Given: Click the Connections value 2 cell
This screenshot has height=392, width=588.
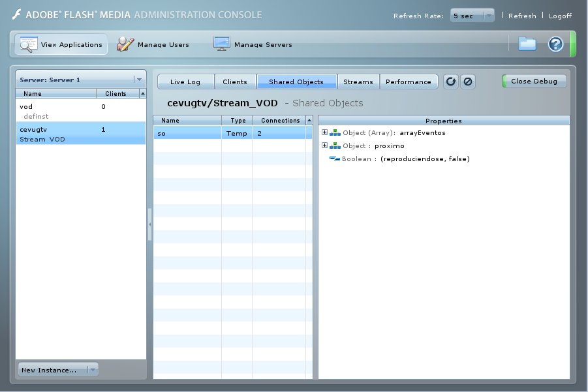Looking at the screenshot, I should (x=279, y=133).
